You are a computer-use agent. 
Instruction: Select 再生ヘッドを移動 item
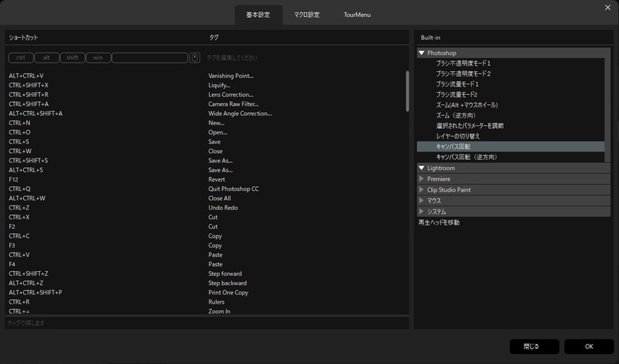pyautogui.click(x=514, y=223)
